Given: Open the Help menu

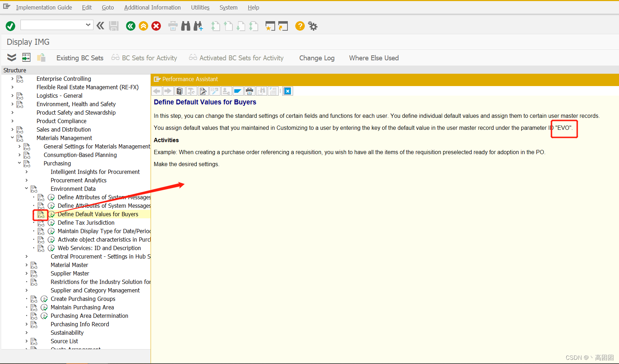Looking at the screenshot, I should [x=253, y=7].
